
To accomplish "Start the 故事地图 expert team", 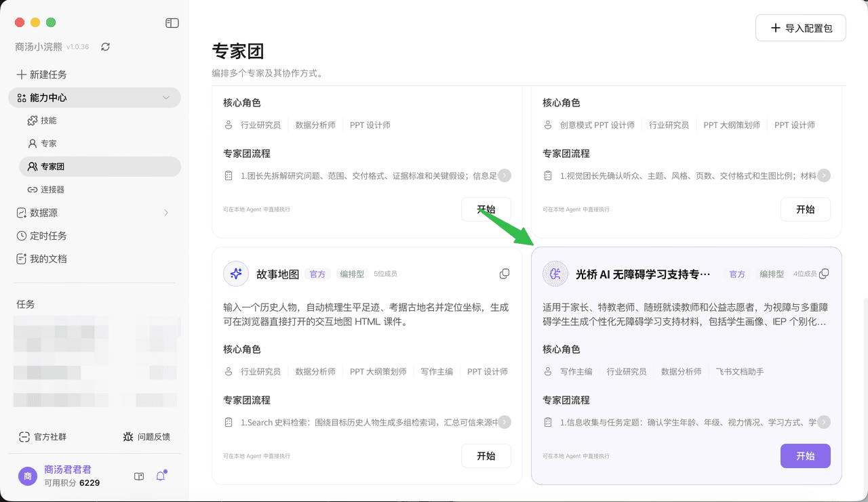I will pyautogui.click(x=486, y=456).
